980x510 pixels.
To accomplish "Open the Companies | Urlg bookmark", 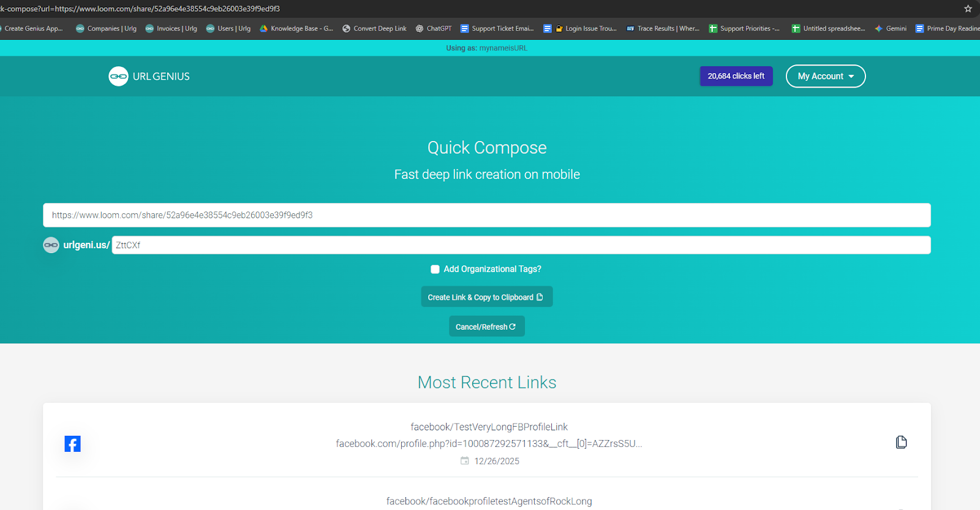I will pyautogui.click(x=106, y=28).
